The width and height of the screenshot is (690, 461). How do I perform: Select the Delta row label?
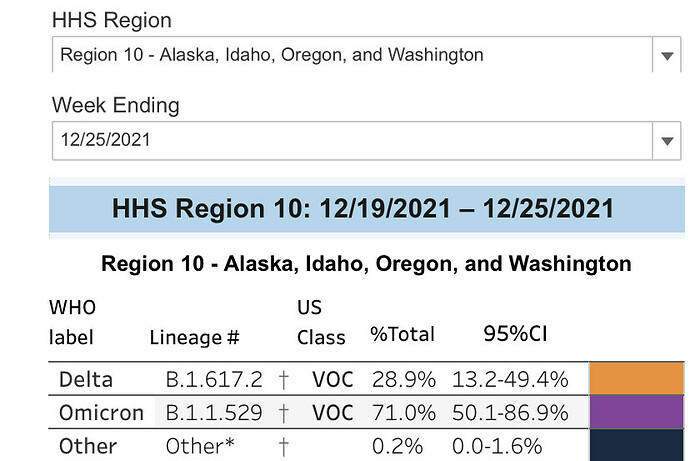pos(86,380)
